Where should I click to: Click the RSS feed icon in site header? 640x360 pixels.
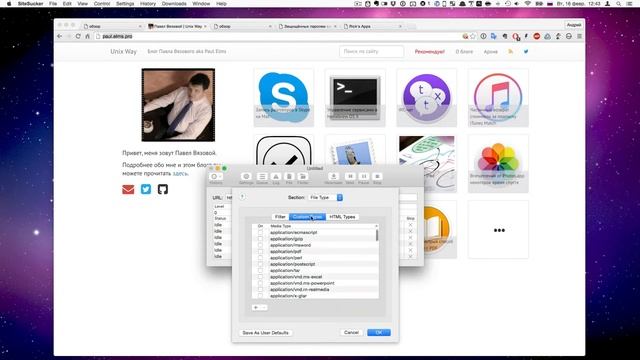(511, 51)
